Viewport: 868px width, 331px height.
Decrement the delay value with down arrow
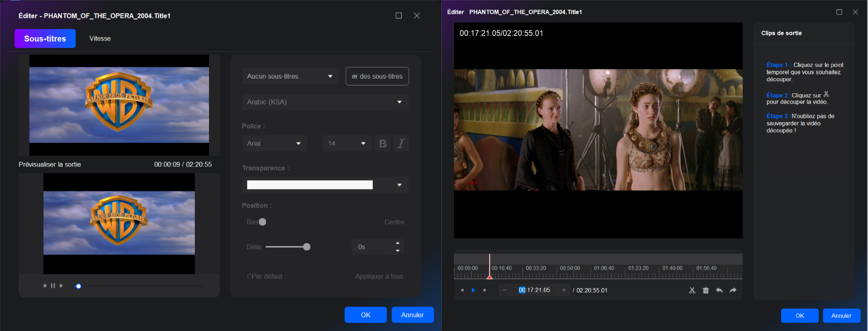[397, 250]
